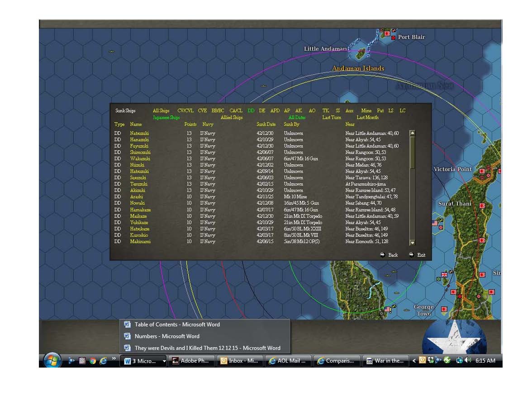The width and height of the screenshot is (532, 397).
Task: Click the Exit arrow icon in Sunk Ships
Action: pyautogui.click(x=411, y=255)
